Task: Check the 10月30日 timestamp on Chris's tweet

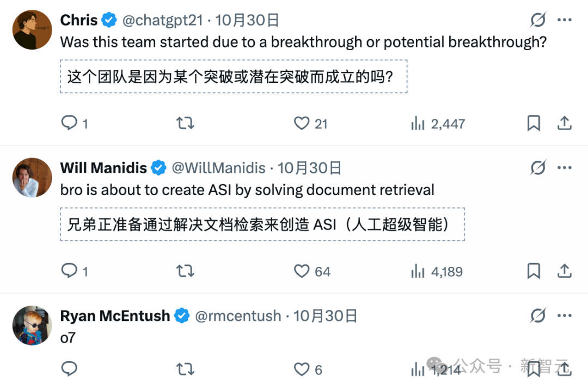Action: click(248, 20)
